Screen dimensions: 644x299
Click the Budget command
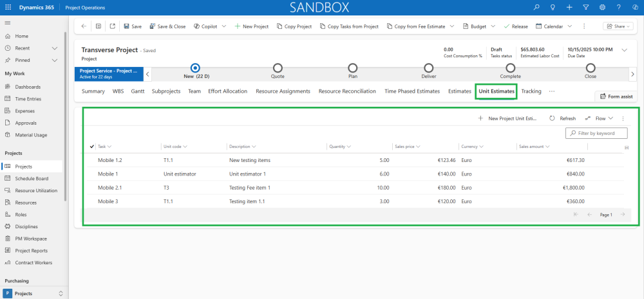pos(475,26)
